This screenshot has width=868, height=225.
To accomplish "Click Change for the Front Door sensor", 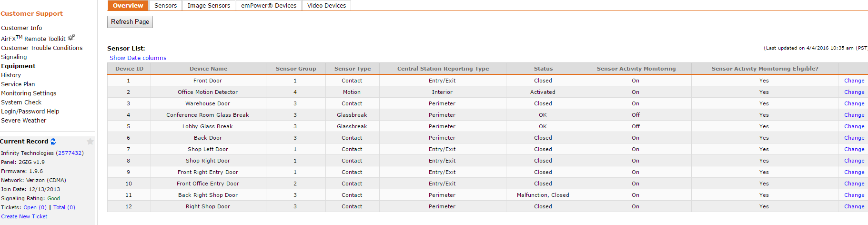I will tap(854, 81).
